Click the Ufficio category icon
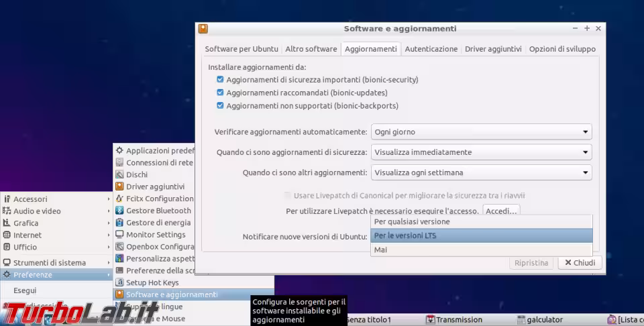The width and height of the screenshot is (644, 326). (7, 247)
